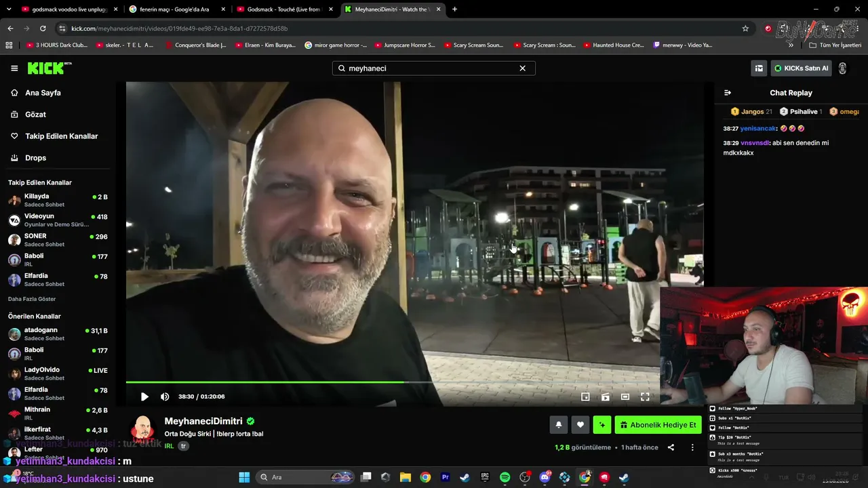Open the user profile avatar menu
The height and width of the screenshot is (488, 868).
(843, 68)
